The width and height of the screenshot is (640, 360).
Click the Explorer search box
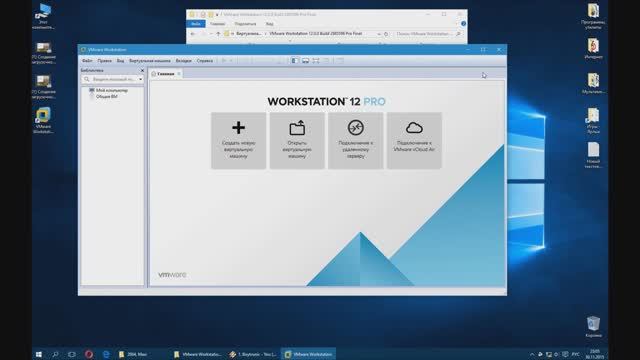(x=428, y=34)
